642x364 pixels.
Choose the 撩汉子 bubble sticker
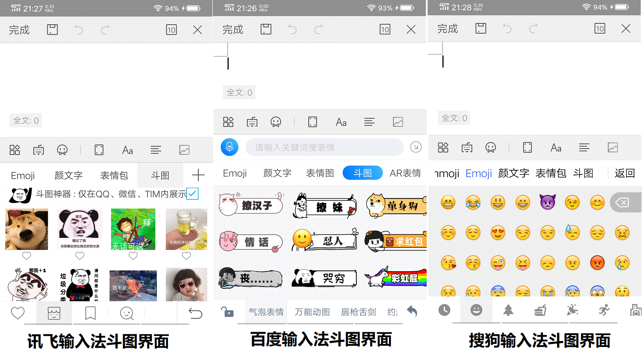[x=252, y=205]
